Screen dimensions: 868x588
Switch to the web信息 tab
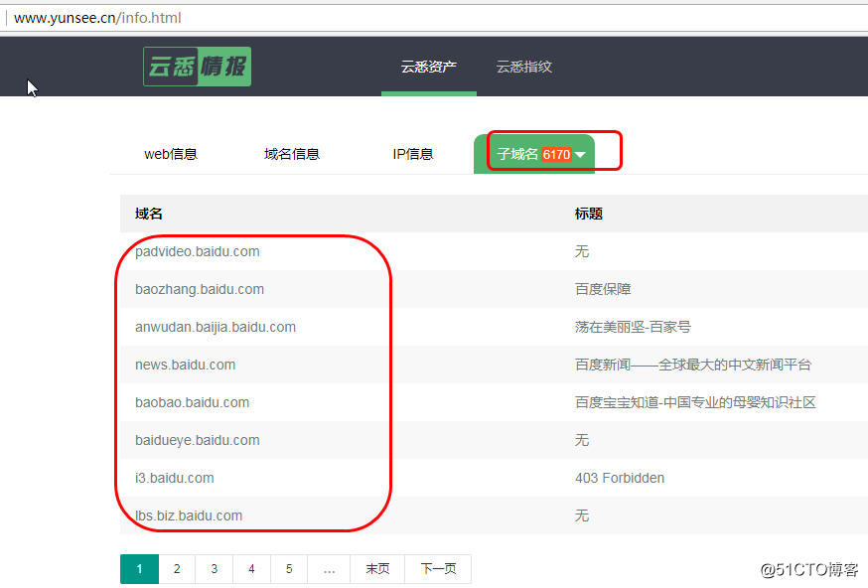point(171,154)
